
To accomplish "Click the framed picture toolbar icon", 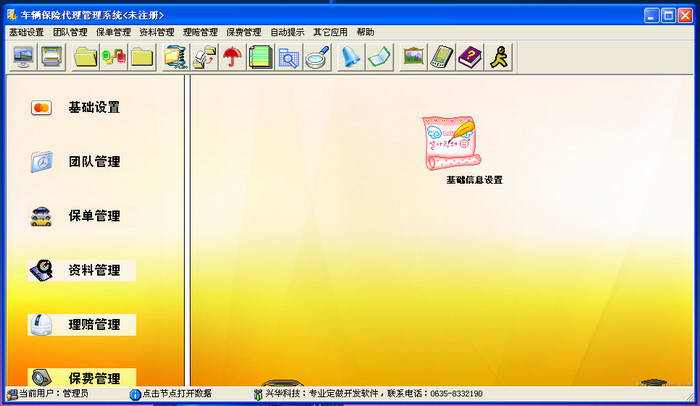I will [413, 57].
